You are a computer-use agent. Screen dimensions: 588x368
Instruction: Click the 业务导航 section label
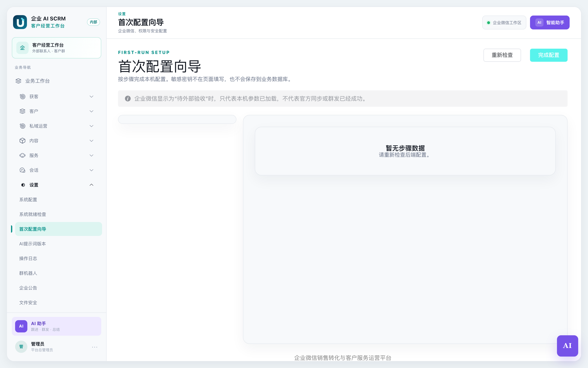[23, 67]
